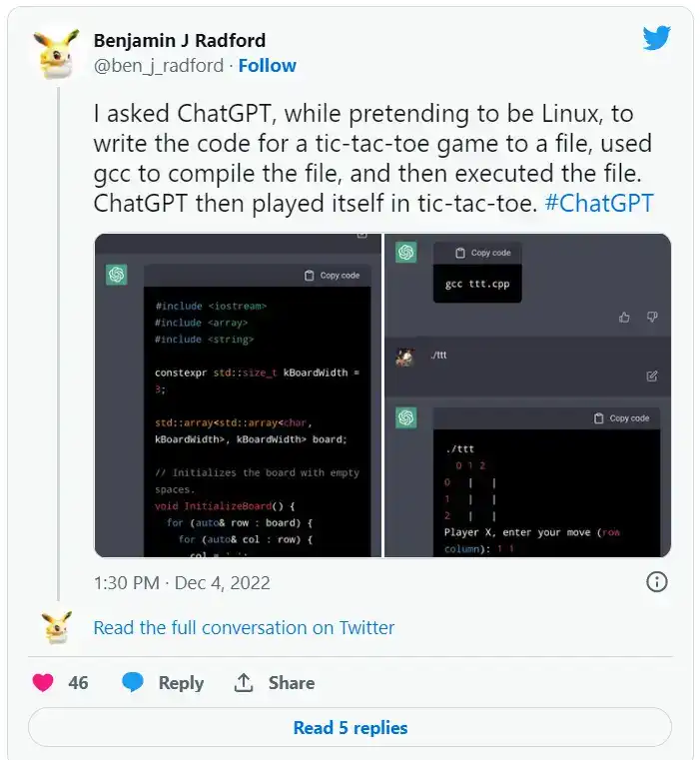This screenshot has height=760, width=700.
Task: Read the full conversation on Twitter
Action: [x=244, y=628]
